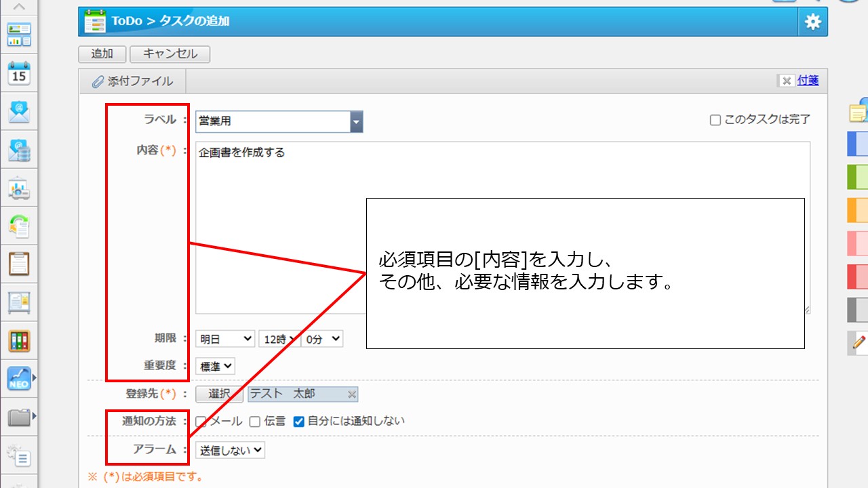Uncheck the 自分には通知しない checkbox
This screenshot has width=868, height=488.
[x=299, y=422]
